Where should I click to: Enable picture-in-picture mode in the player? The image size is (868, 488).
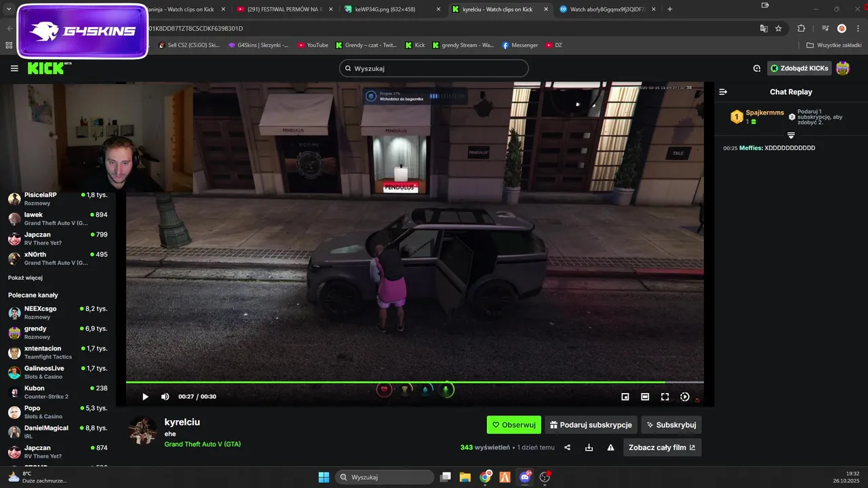(625, 396)
